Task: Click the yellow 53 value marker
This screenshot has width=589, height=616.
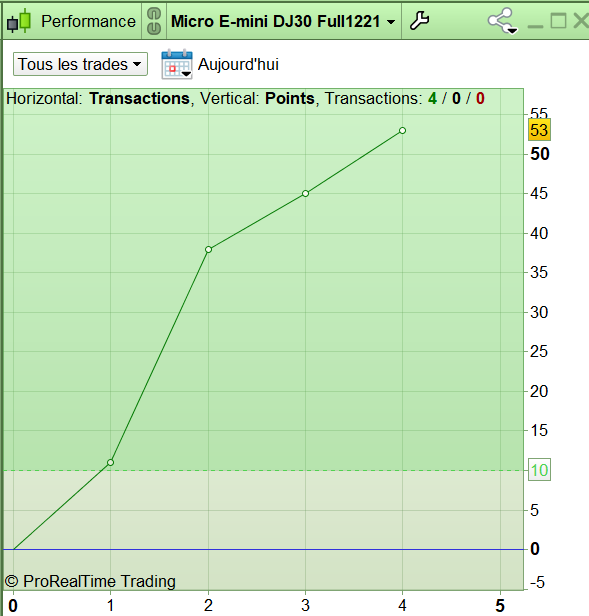Action: (x=539, y=130)
